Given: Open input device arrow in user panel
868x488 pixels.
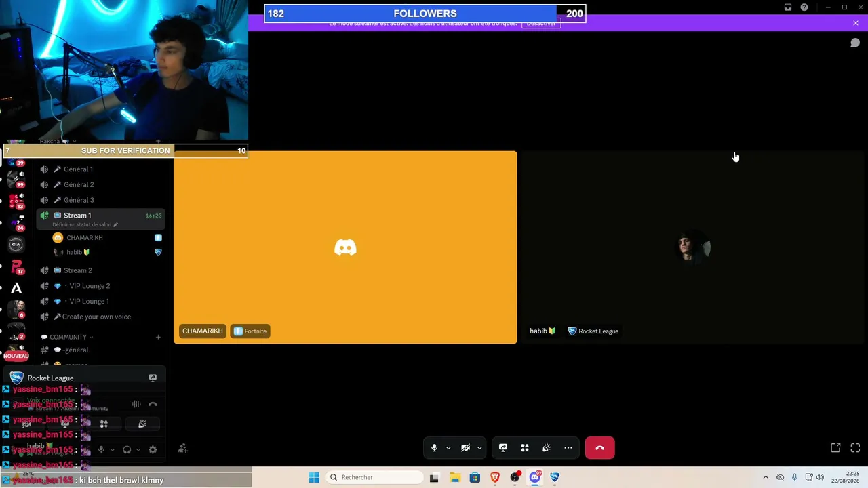Looking at the screenshot, I should click(113, 449).
